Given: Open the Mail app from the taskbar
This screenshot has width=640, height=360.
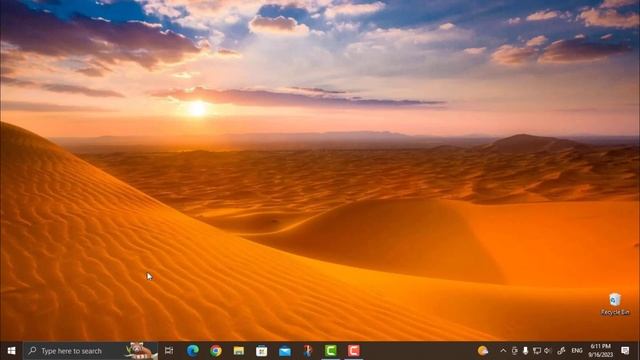Looking at the screenshot, I should (x=285, y=351).
